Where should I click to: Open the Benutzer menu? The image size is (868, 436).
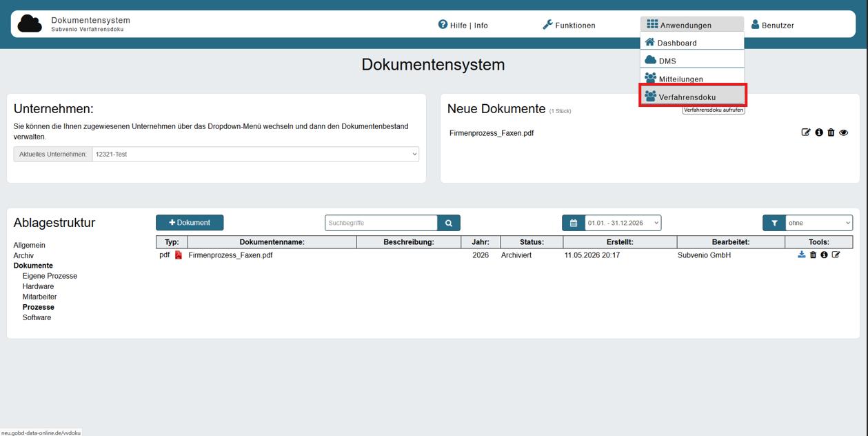[772, 25]
